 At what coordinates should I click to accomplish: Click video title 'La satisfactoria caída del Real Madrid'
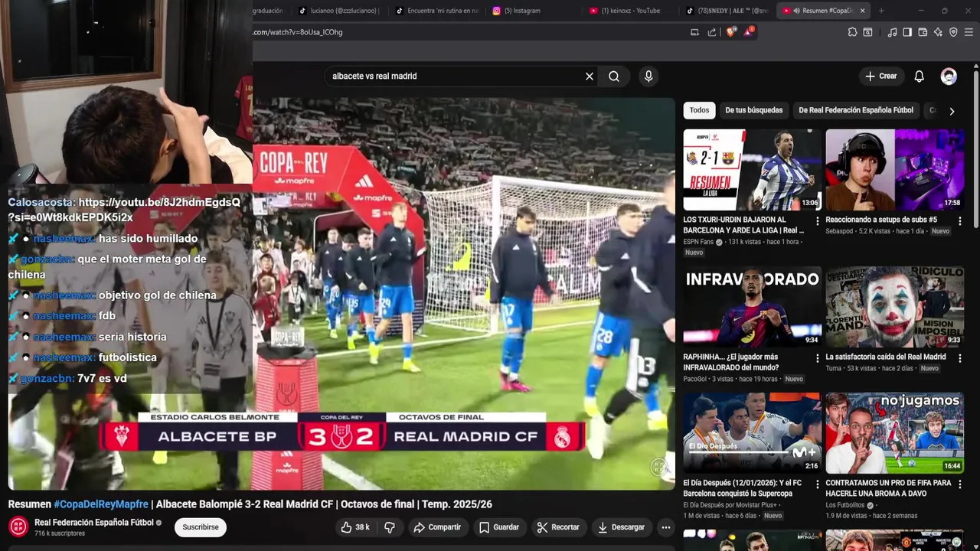886,357
